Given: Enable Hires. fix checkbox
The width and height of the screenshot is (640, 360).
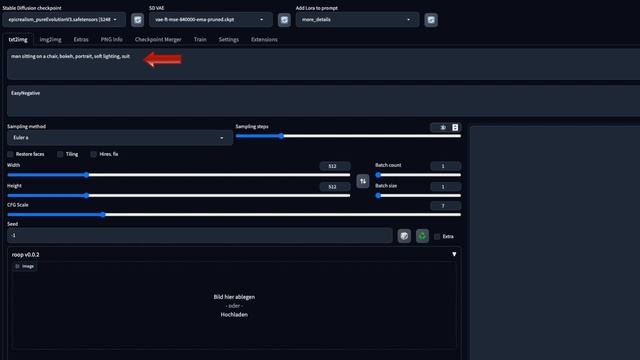Looking at the screenshot, I should (x=93, y=154).
